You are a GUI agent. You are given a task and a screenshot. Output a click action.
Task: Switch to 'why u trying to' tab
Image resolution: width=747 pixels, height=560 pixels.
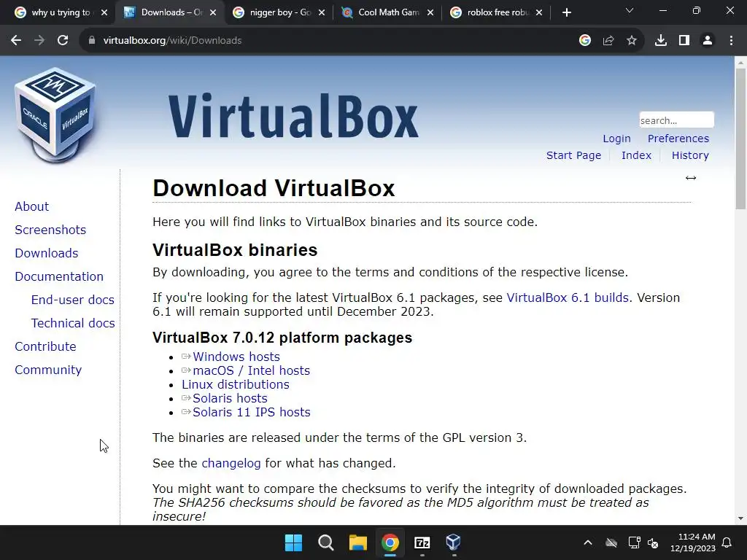61,13
